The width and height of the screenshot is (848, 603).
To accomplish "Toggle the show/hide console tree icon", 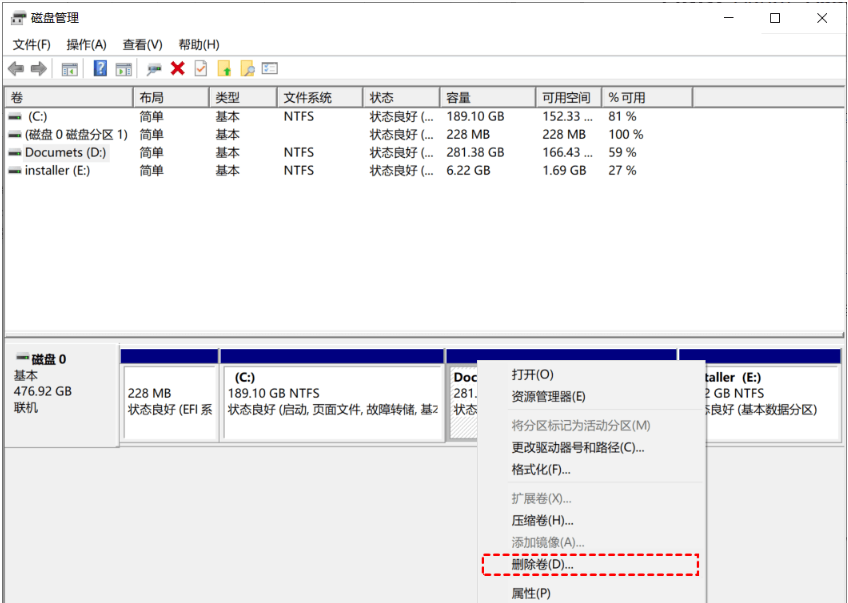I will (69, 69).
